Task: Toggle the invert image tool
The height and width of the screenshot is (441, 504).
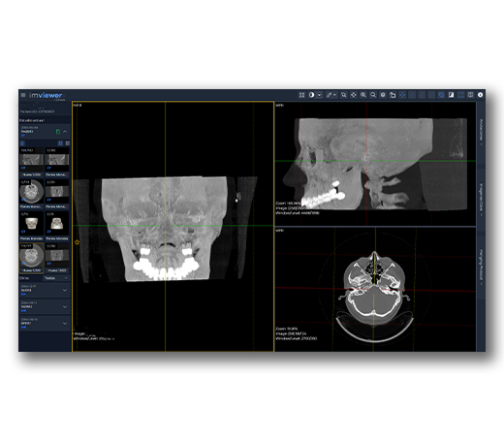Action: (x=451, y=95)
